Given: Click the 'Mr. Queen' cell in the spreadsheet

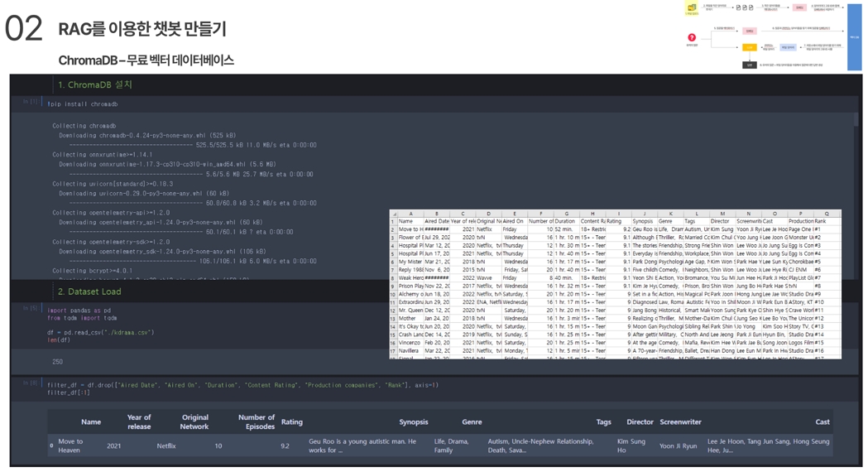Looking at the screenshot, I should 410,311.
